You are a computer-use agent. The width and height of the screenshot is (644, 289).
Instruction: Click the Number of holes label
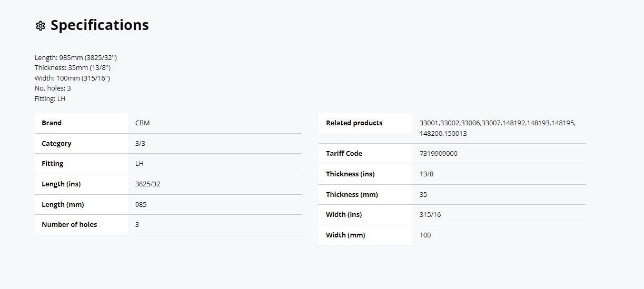[x=70, y=224]
